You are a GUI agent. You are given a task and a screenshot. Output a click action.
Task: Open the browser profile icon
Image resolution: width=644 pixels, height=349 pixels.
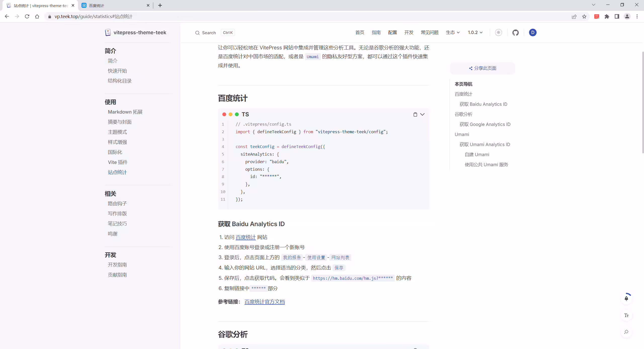click(627, 17)
